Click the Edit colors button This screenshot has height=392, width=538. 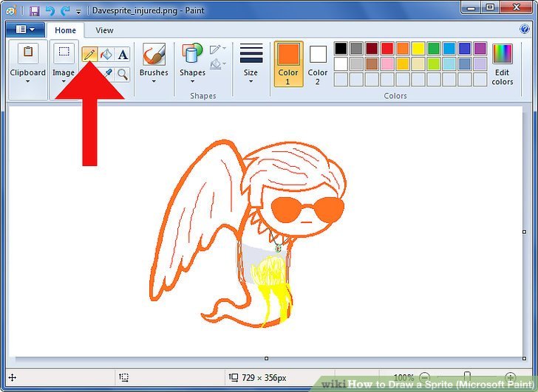[x=503, y=64]
